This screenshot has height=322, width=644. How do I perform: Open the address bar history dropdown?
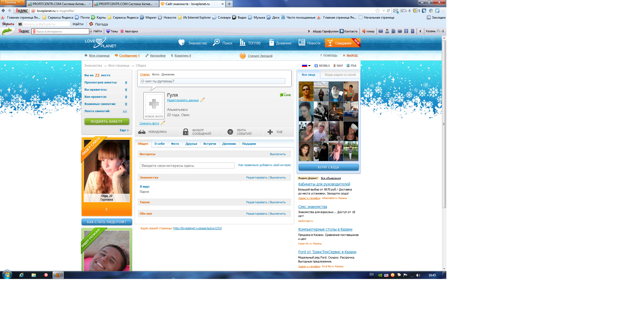point(384,11)
